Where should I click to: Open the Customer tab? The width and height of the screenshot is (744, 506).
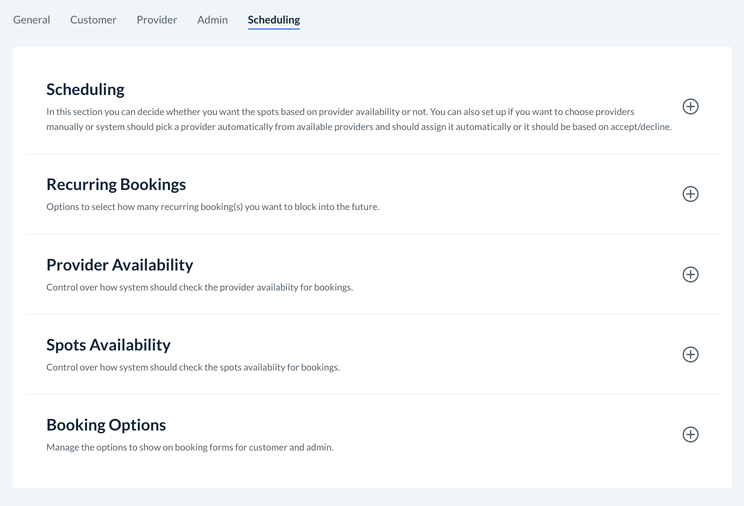(x=93, y=20)
